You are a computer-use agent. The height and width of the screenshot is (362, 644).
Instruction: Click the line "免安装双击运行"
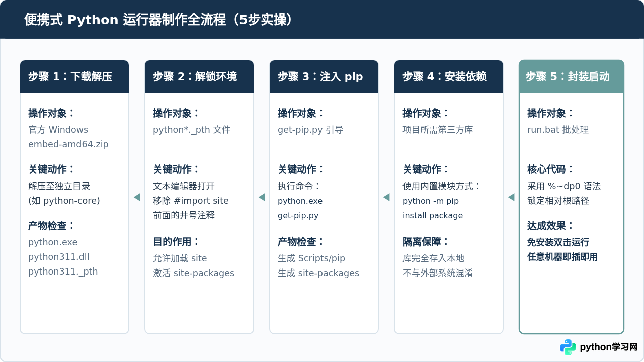pyautogui.click(x=558, y=242)
